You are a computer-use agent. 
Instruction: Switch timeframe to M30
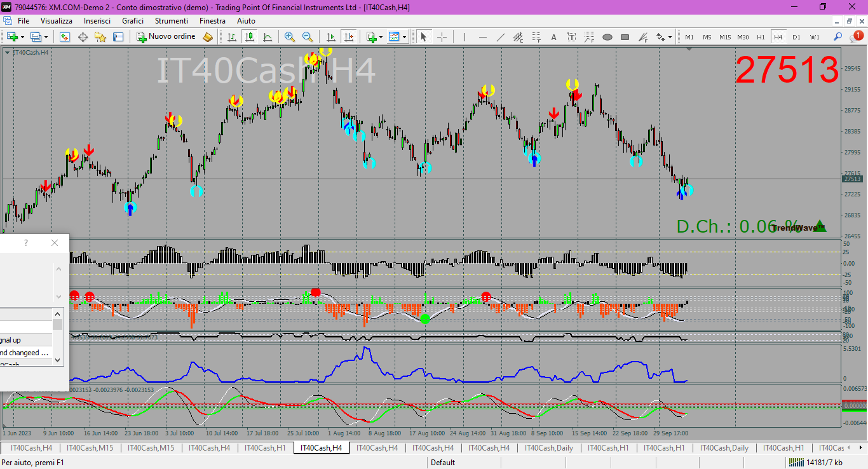point(743,37)
